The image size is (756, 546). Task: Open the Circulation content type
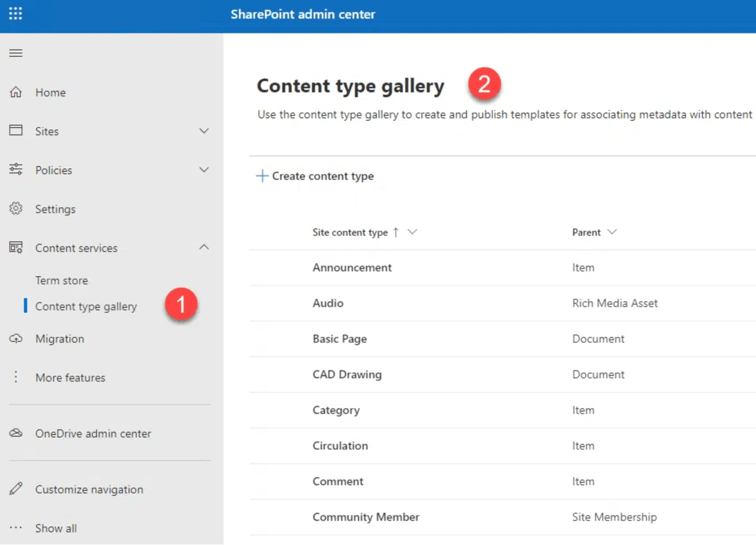(340, 446)
